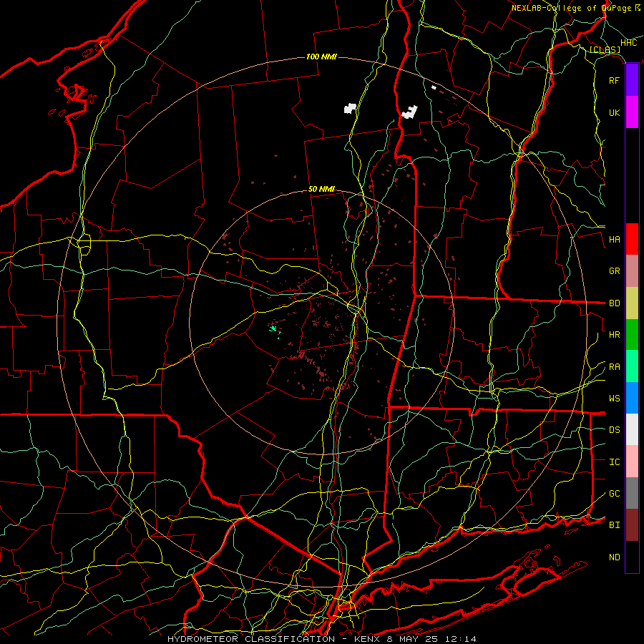Click the white dry snow echo near 100 NMI ring top
Image resolution: width=644 pixels, height=644 pixels.
(x=350, y=109)
